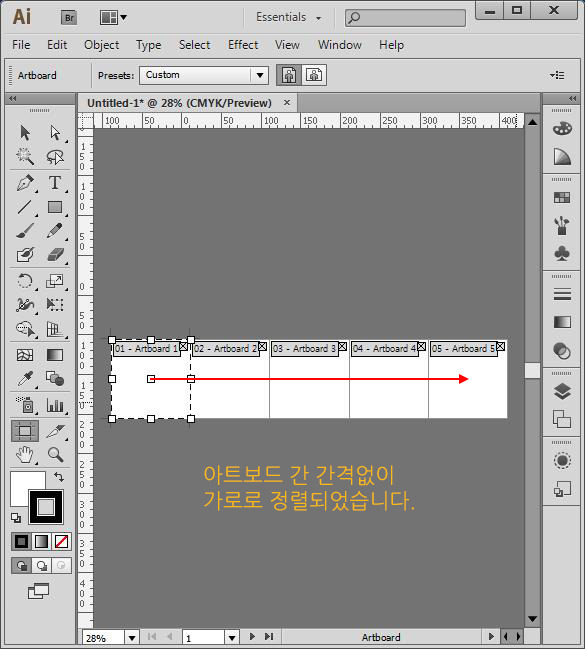Select the Paintbrush tool

25,231
